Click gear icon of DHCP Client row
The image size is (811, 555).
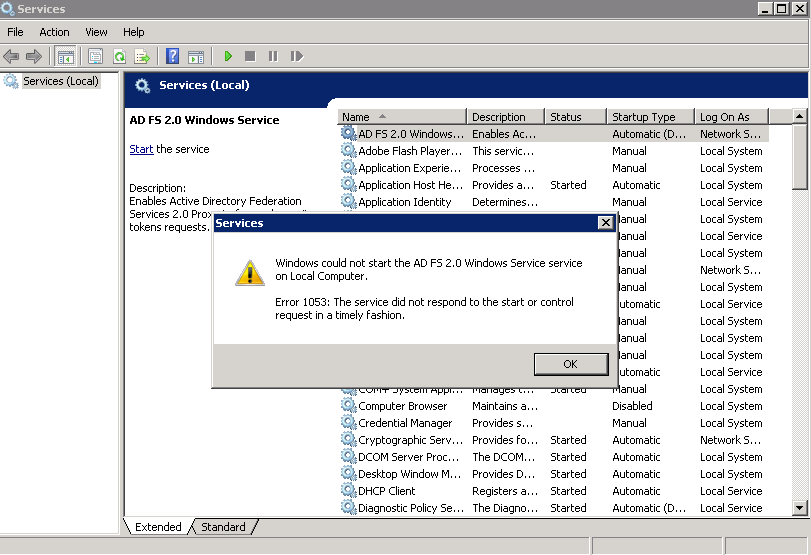coord(349,491)
